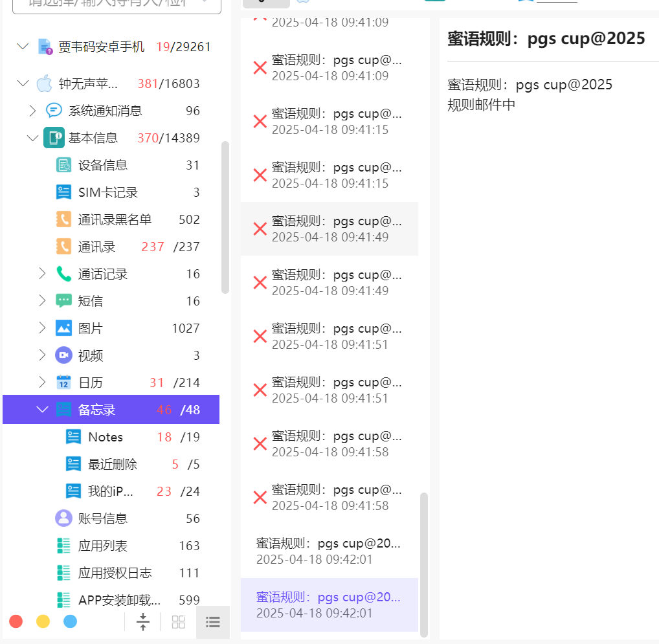Click the 视频 camera icon
The height and width of the screenshot is (644, 659).
click(63, 355)
